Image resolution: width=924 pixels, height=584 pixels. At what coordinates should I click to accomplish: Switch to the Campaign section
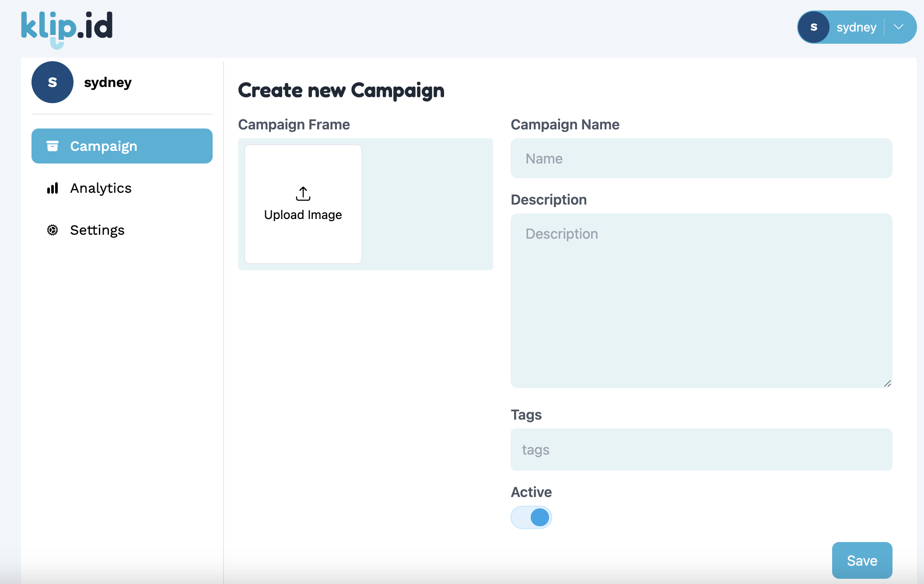click(104, 146)
